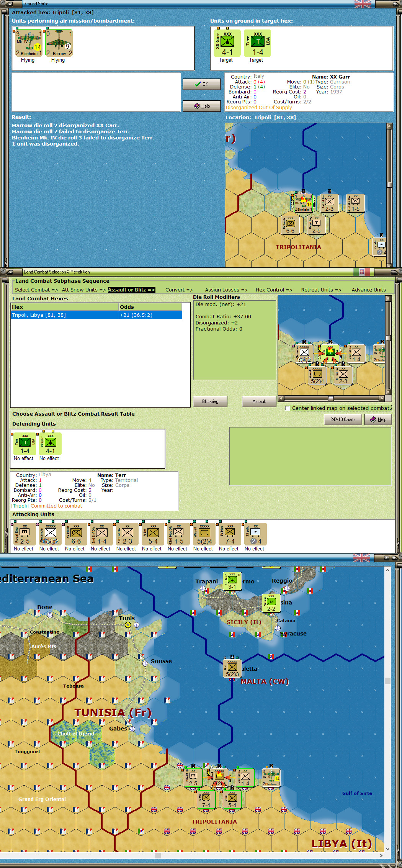The image size is (402, 868).
Task: Click 6-6 counter in Ground Strike map
Action: (x=290, y=226)
